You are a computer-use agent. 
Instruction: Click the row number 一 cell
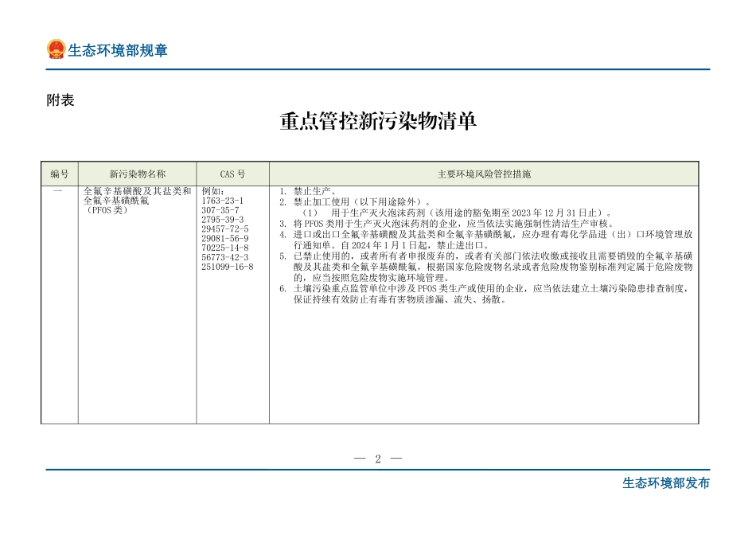click(60, 192)
